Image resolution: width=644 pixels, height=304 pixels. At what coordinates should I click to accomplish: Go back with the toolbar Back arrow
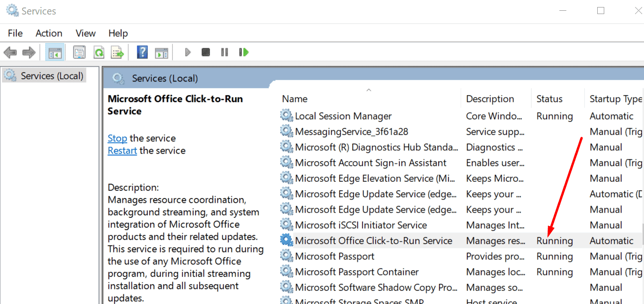[x=10, y=52]
